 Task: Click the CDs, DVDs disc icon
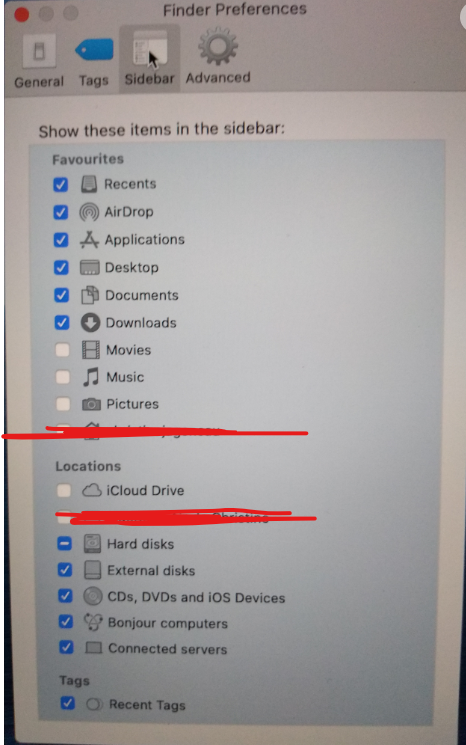(x=93, y=596)
